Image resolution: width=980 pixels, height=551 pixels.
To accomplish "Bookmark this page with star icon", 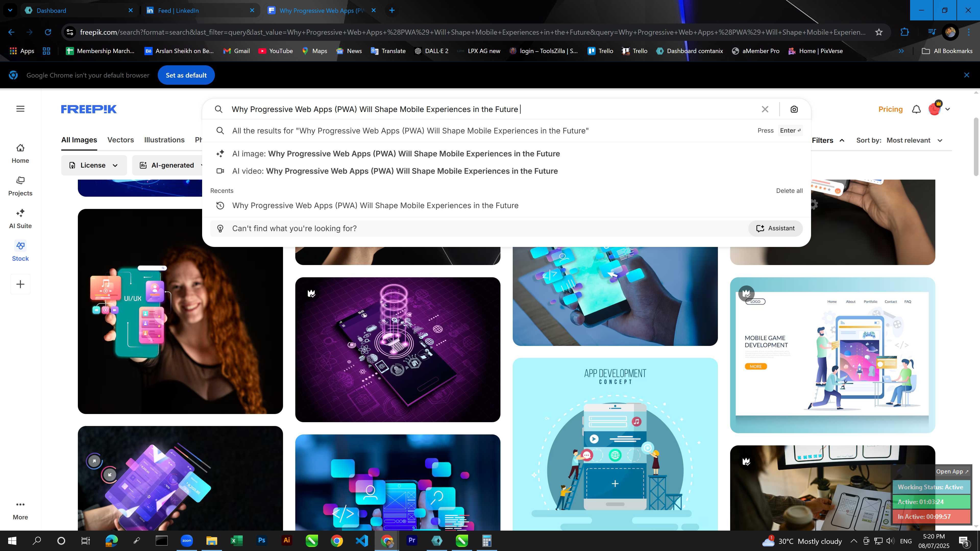I will (879, 32).
